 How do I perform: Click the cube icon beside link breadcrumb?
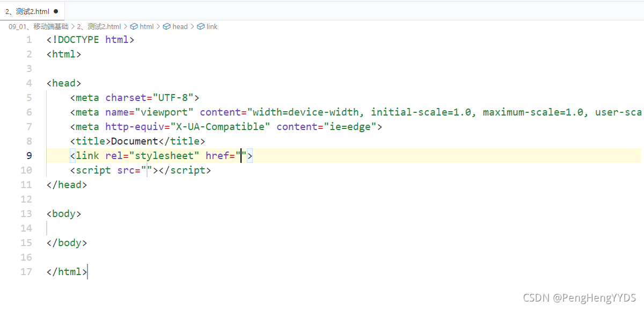201,26
